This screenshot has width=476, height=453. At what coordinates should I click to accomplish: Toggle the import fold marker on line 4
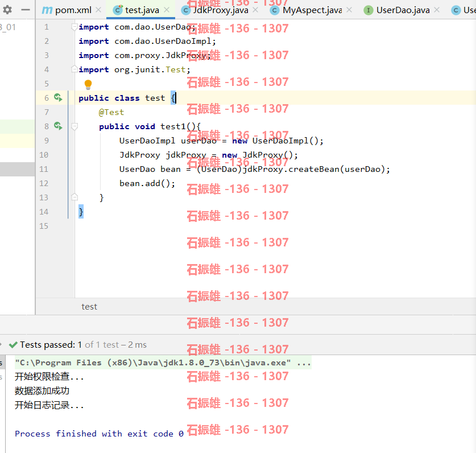coord(74,69)
